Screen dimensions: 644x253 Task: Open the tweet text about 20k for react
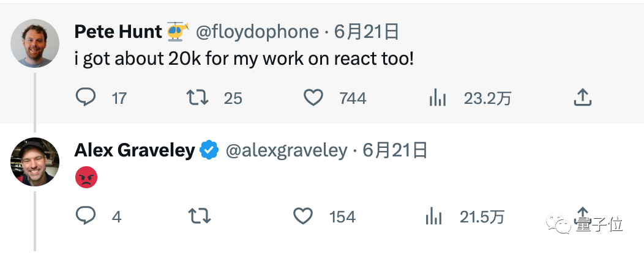[245, 60]
